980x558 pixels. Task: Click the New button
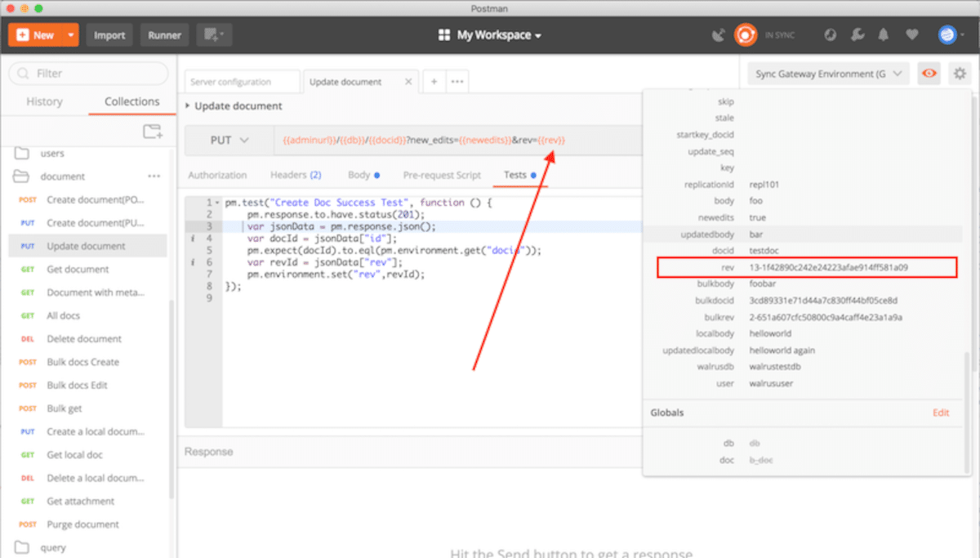click(x=36, y=35)
